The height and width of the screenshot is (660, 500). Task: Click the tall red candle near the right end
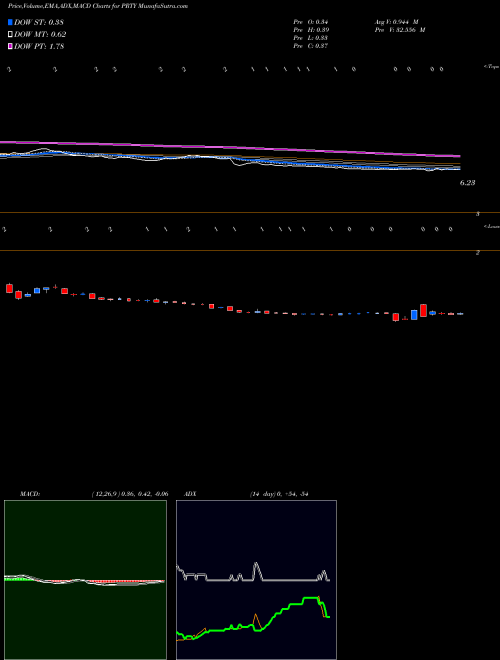[423, 310]
